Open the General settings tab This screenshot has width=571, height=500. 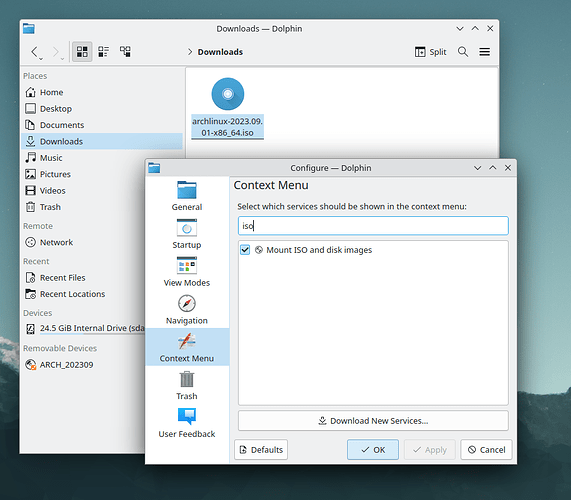[187, 196]
